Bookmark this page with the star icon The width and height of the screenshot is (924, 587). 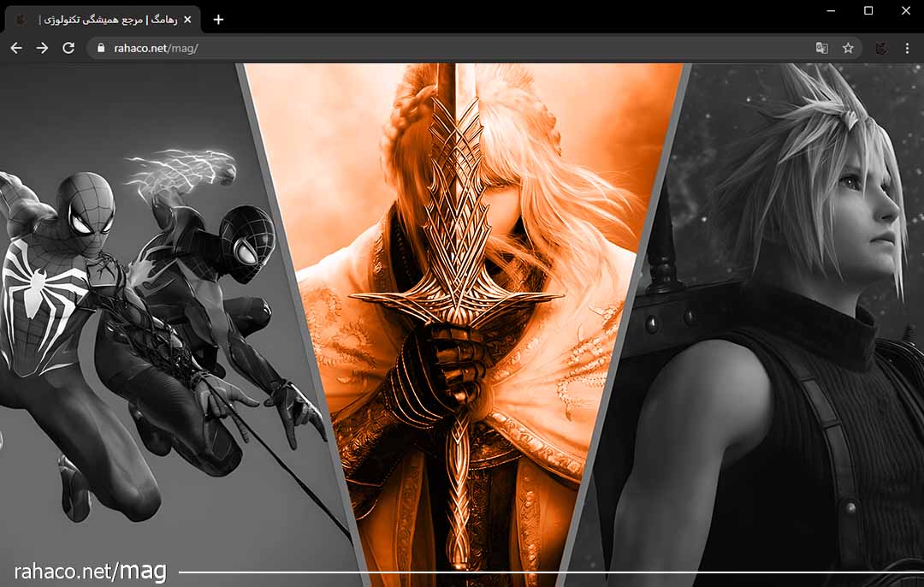click(x=848, y=48)
